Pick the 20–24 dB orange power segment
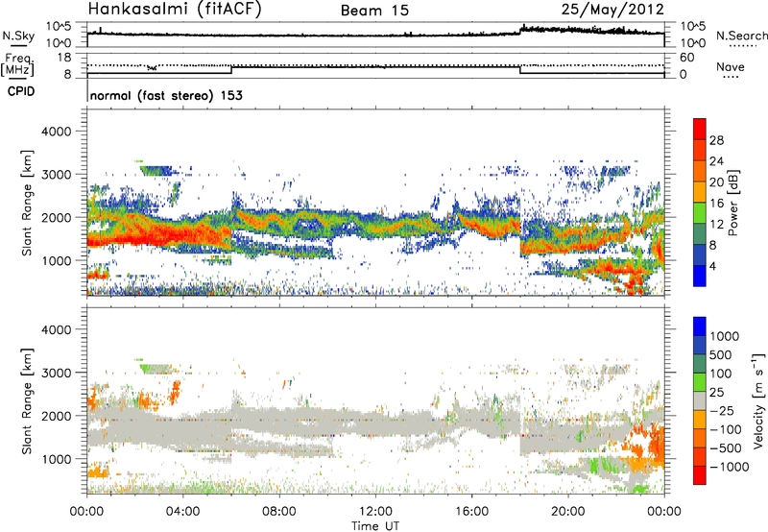This screenshot has width=768, height=532. [700, 172]
